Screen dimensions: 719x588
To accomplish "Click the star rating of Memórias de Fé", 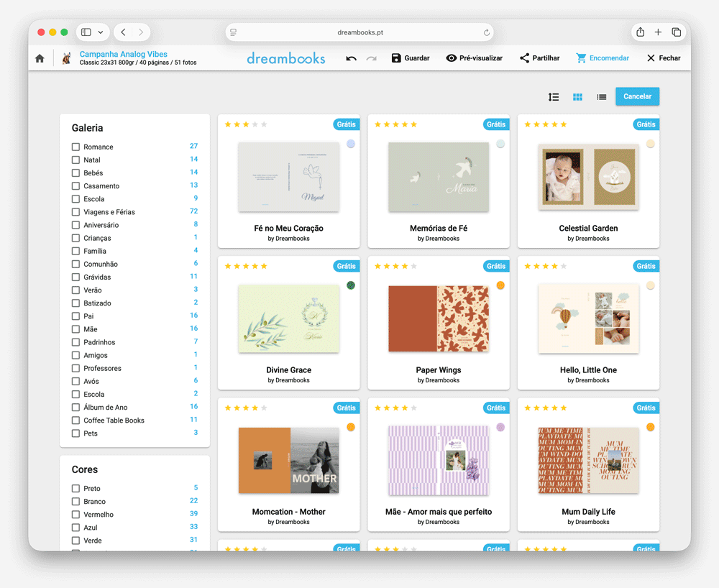I will tap(395, 124).
